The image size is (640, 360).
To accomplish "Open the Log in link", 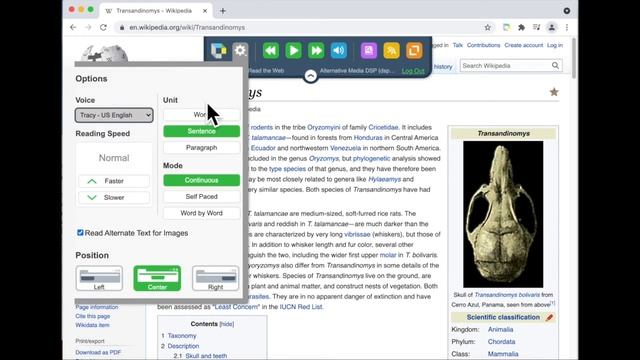I will (x=555, y=45).
